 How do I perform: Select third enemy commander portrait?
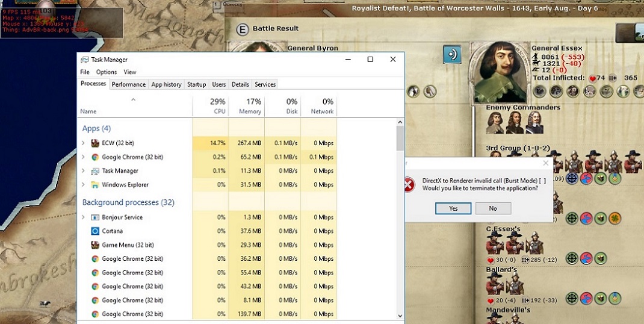pyautogui.click(x=534, y=122)
